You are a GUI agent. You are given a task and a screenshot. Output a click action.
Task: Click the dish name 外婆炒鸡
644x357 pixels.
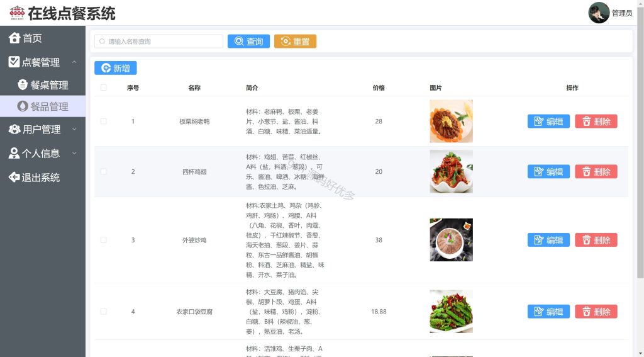(194, 240)
